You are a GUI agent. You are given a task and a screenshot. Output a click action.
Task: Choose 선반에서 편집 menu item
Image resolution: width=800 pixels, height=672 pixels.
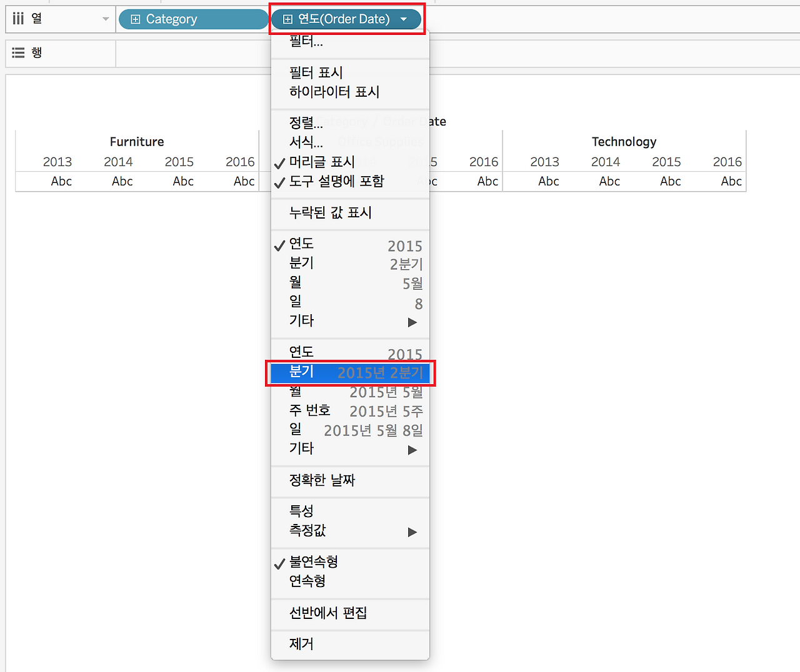click(350, 613)
